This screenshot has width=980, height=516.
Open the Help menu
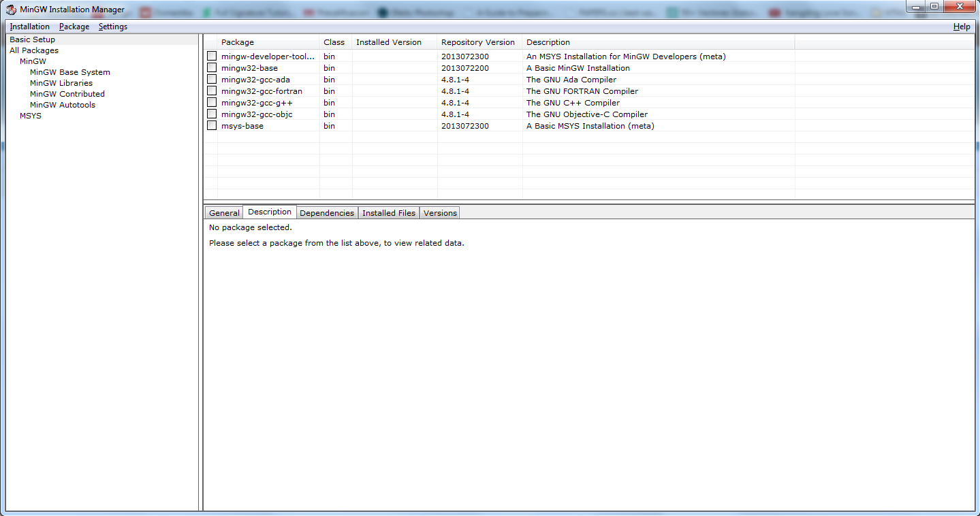(962, 27)
